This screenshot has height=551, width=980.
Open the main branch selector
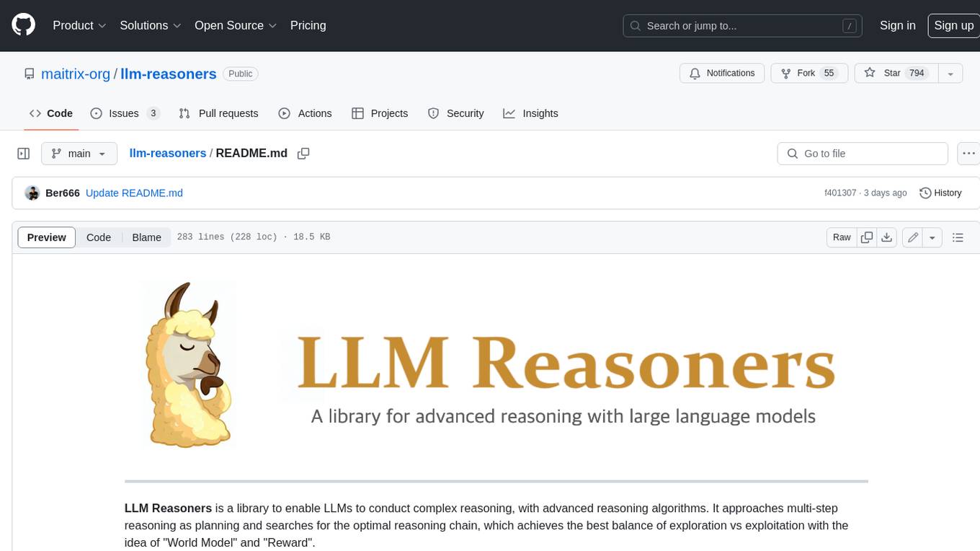point(79,154)
